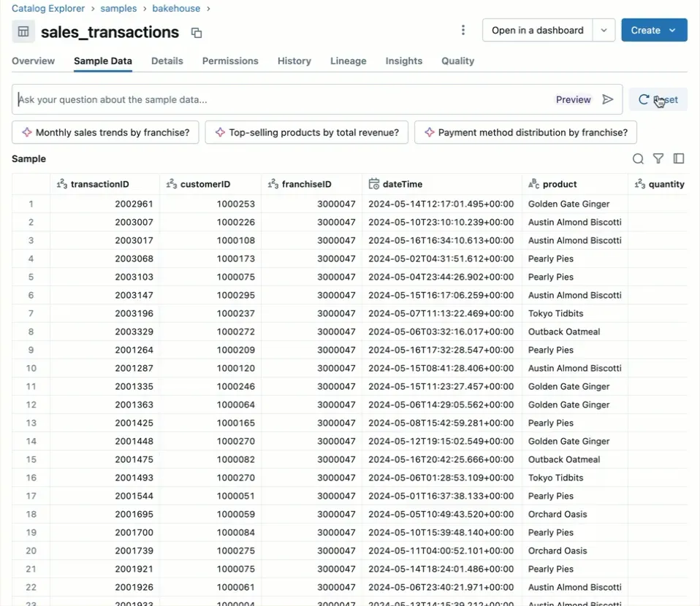Image resolution: width=700 pixels, height=606 pixels.
Task: Click the numeric type icon on transactionID
Action: pyautogui.click(x=61, y=184)
